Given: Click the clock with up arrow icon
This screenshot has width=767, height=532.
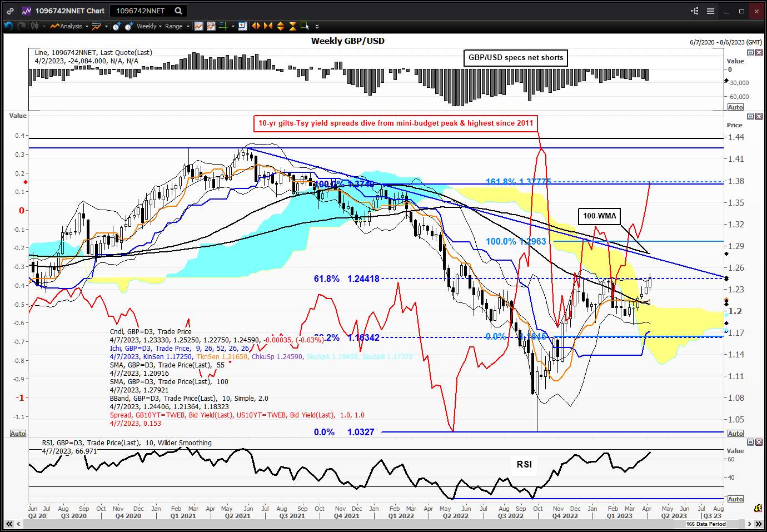Looking at the screenshot, I should tap(116, 26).
